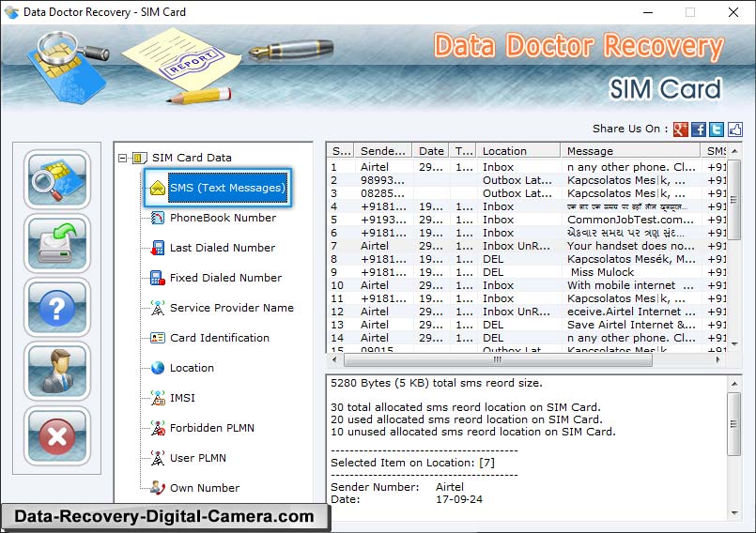Click the thumbs-up like icon
756x533 pixels.
(x=734, y=129)
